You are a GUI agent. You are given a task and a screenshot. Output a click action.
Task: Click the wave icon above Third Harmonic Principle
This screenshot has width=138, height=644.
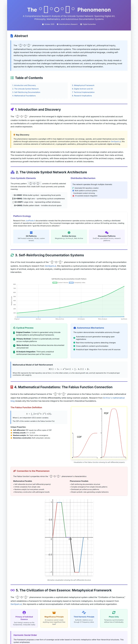click(84, 613)
